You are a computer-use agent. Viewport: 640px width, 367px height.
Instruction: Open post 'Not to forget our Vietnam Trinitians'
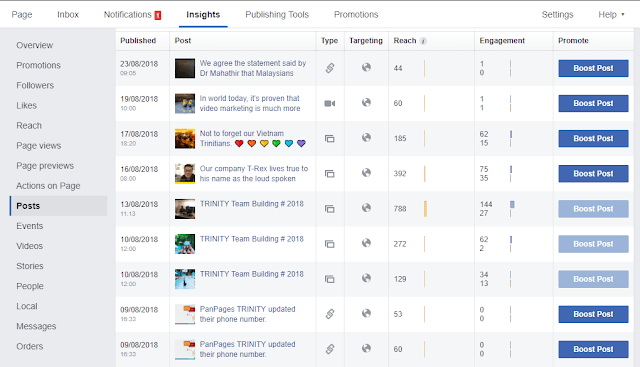click(x=253, y=138)
